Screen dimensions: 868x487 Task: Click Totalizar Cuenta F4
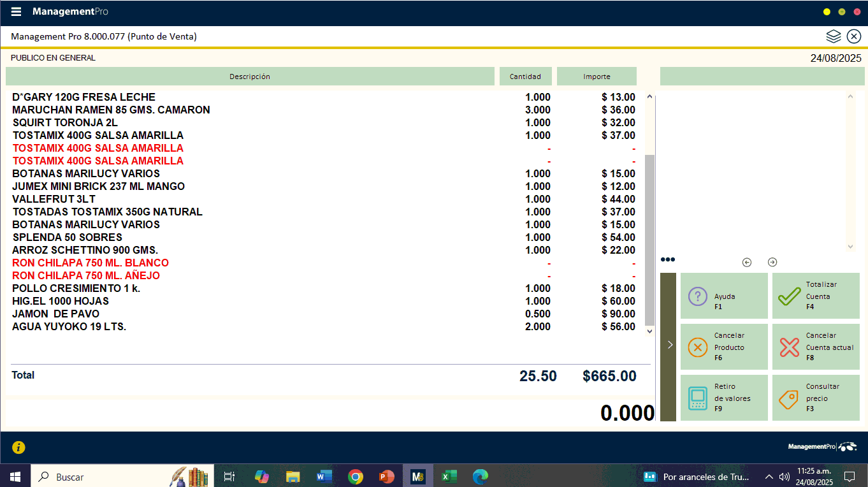pos(816,296)
